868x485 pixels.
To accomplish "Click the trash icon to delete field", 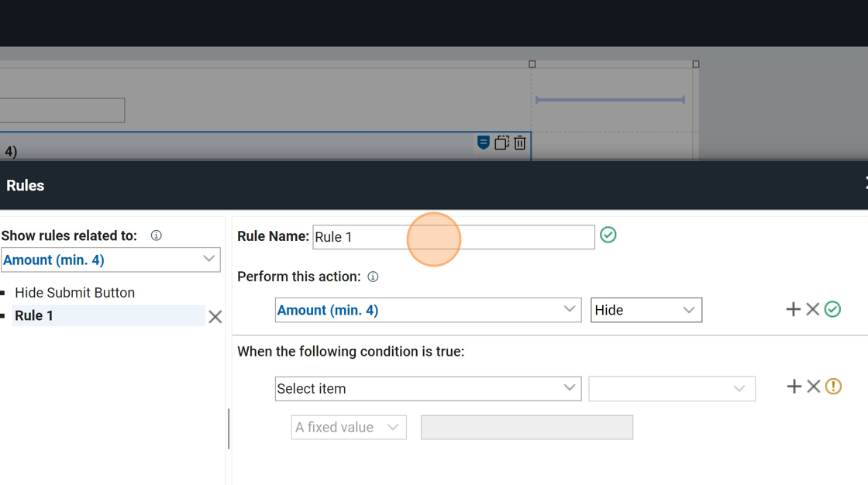I will click(x=520, y=143).
